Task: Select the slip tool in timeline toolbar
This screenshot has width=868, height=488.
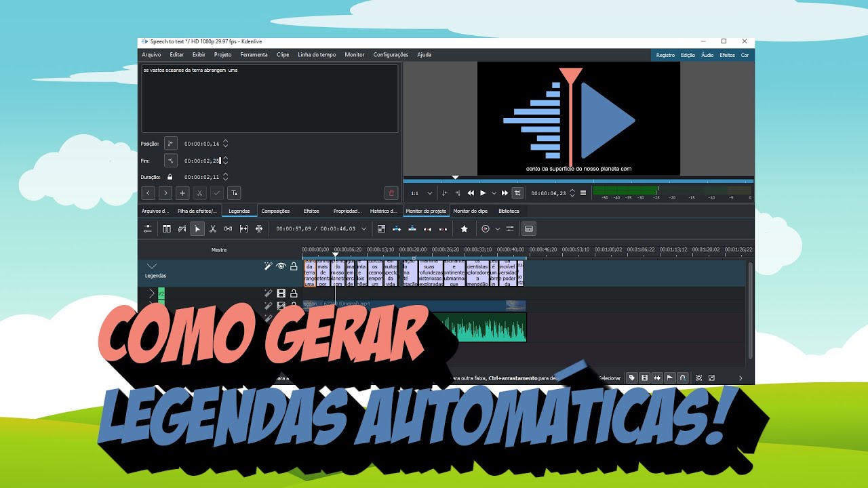Action: pos(243,229)
